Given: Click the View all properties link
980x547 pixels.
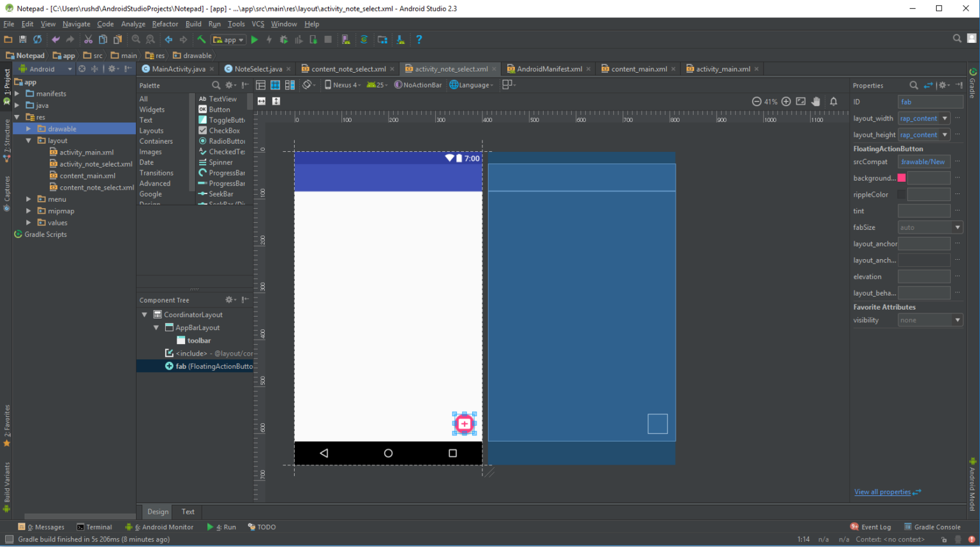Looking at the screenshot, I should coord(882,492).
